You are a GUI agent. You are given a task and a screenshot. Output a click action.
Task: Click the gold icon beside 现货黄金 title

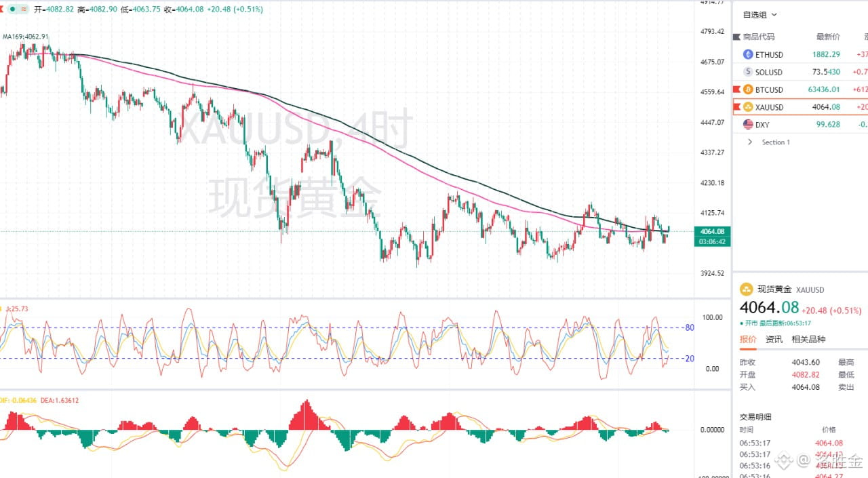click(747, 290)
